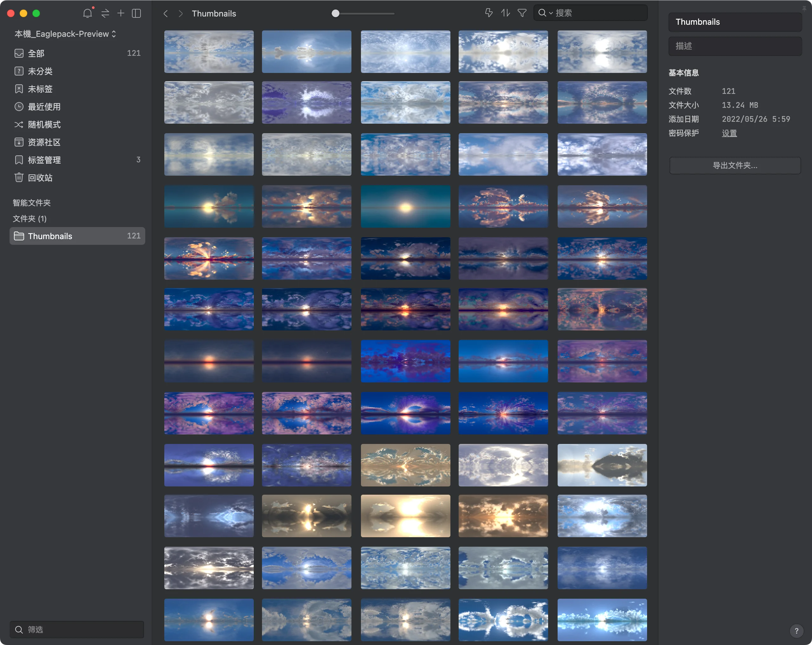Viewport: 812px width, 645px height.
Task: Open 回收站 trash in the sidebar
Action: pyautogui.click(x=77, y=177)
